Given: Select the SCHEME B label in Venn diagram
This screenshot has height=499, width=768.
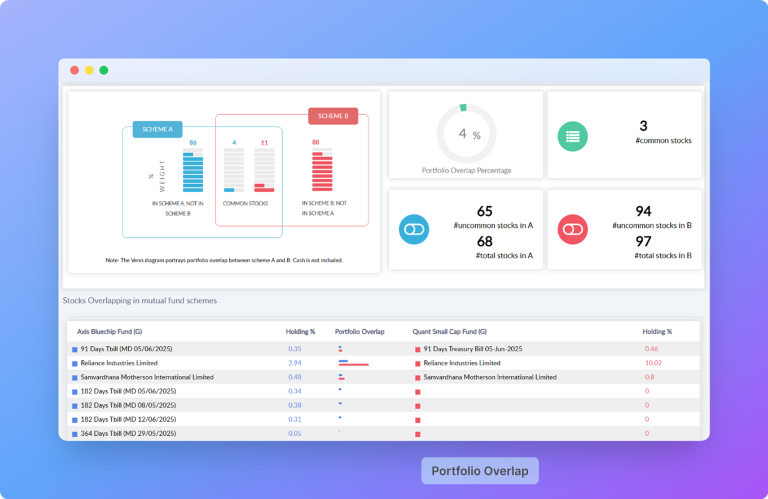Looking at the screenshot, I should click(x=333, y=116).
